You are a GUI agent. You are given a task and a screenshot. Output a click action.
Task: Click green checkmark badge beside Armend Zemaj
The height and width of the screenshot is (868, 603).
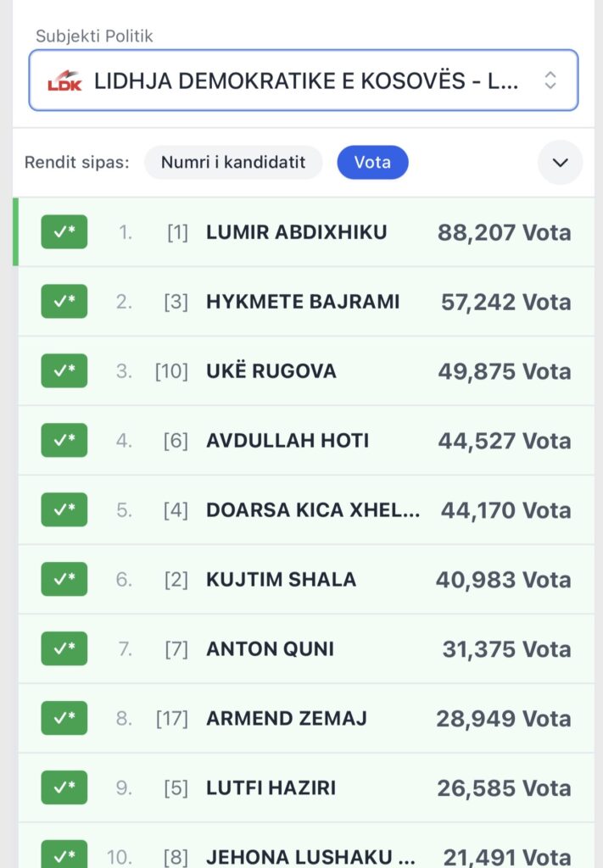pyautogui.click(x=64, y=719)
